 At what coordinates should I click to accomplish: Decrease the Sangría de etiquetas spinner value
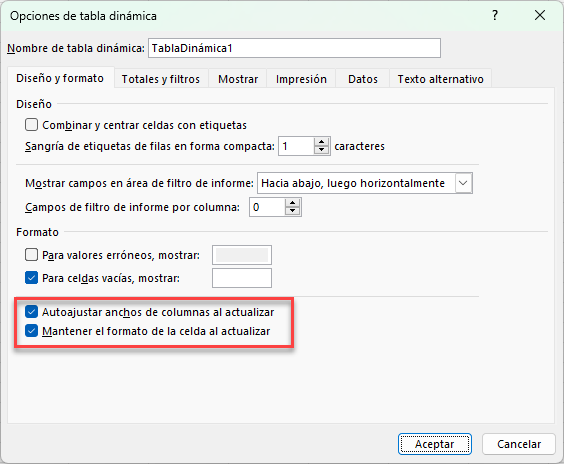tap(322, 150)
